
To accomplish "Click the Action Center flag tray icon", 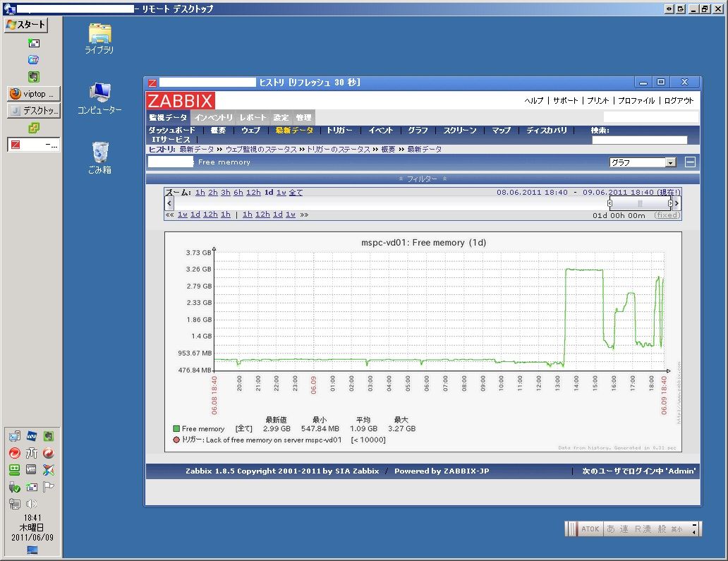I will pyautogui.click(x=49, y=487).
